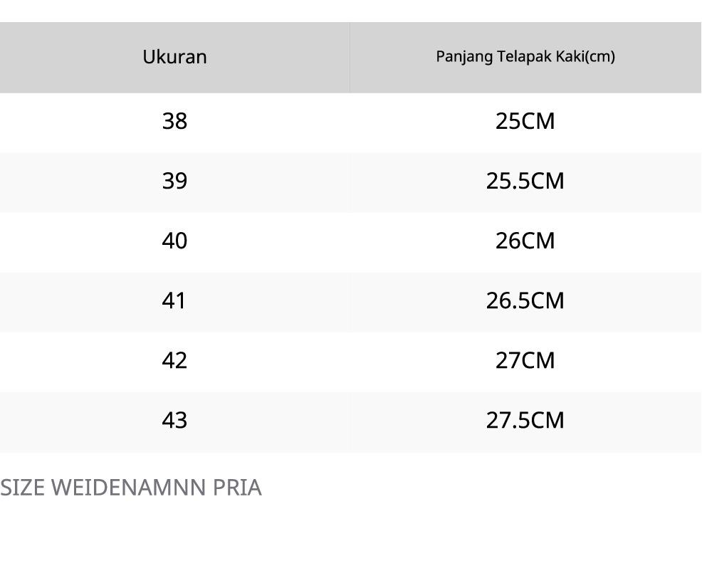
Task: Click size 39 in the table
Action: (174, 181)
